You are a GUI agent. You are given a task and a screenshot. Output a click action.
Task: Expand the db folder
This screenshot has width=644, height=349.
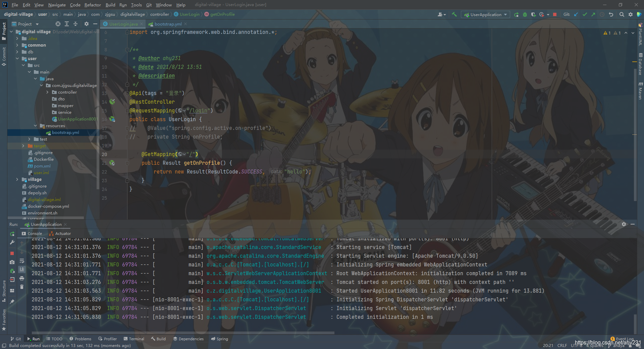[x=17, y=52]
